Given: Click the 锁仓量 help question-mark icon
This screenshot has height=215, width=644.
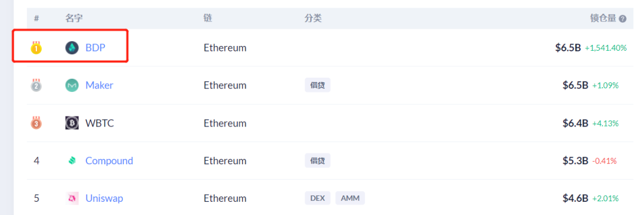Looking at the screenshot, I should coord(623,19).
